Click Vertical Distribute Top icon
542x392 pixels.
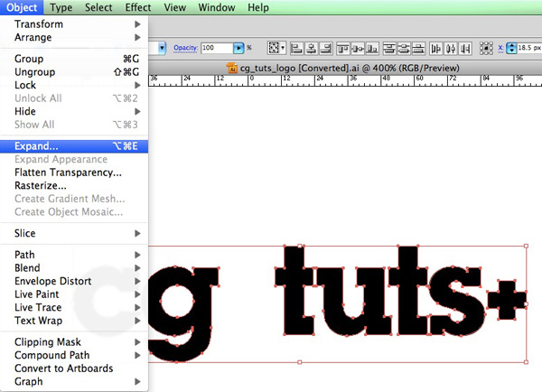tap(389, 49)
